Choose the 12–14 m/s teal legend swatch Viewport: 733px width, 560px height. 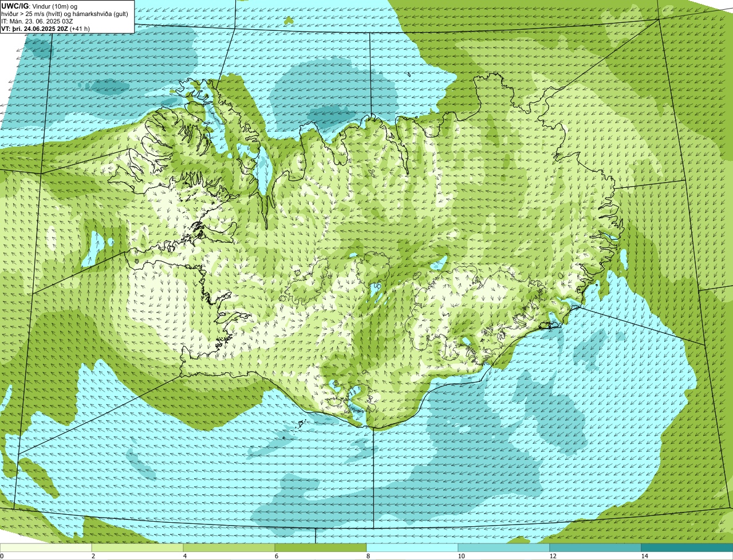click(x=596, y=547)
